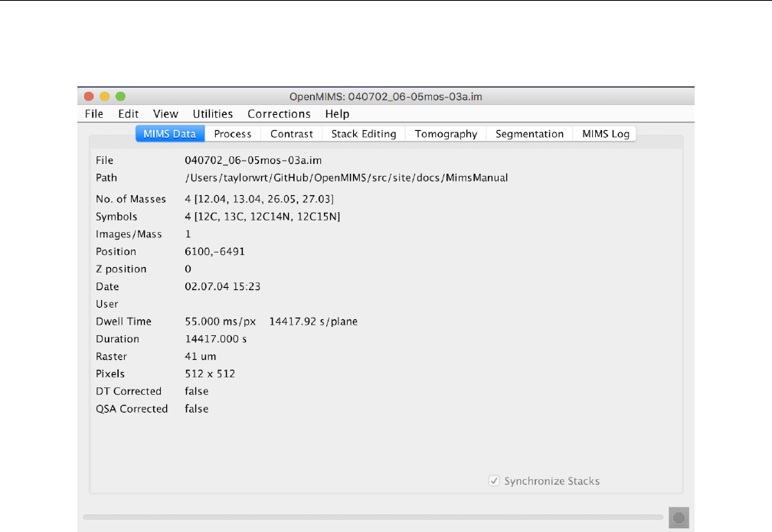Switch to the Process tab
772x532 pixels.
tap(232, 134)
